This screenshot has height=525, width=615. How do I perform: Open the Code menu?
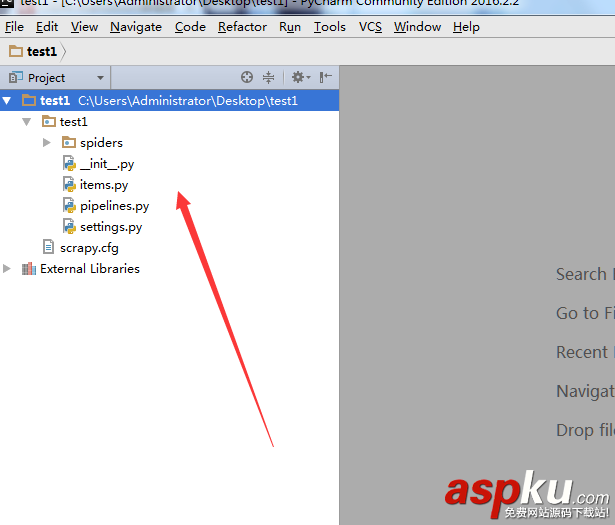click(190, 27)
